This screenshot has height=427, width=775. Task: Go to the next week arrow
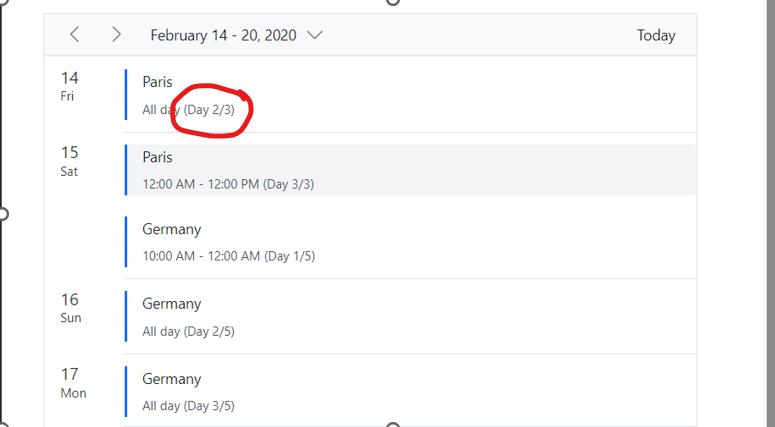[x=117, y=35]
